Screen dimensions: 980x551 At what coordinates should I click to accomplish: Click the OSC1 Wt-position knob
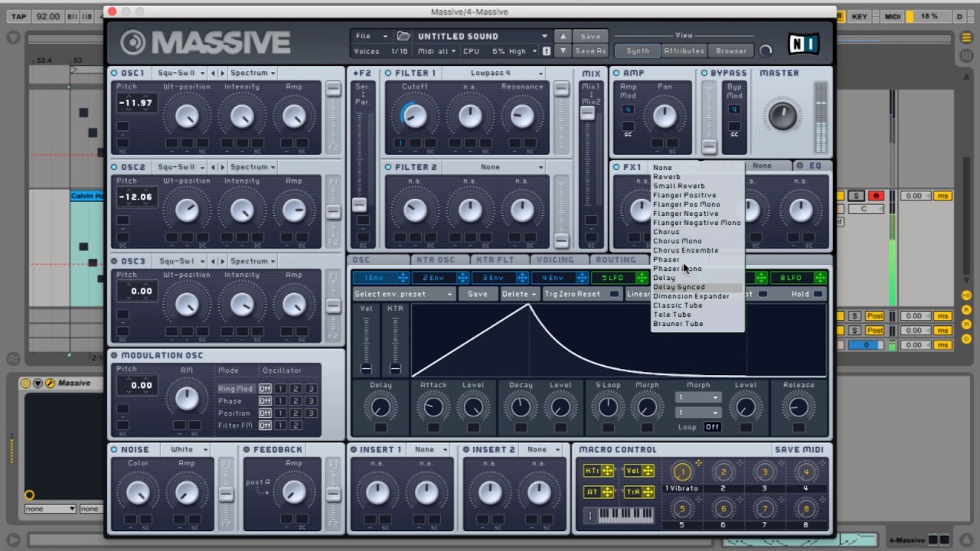187,116
